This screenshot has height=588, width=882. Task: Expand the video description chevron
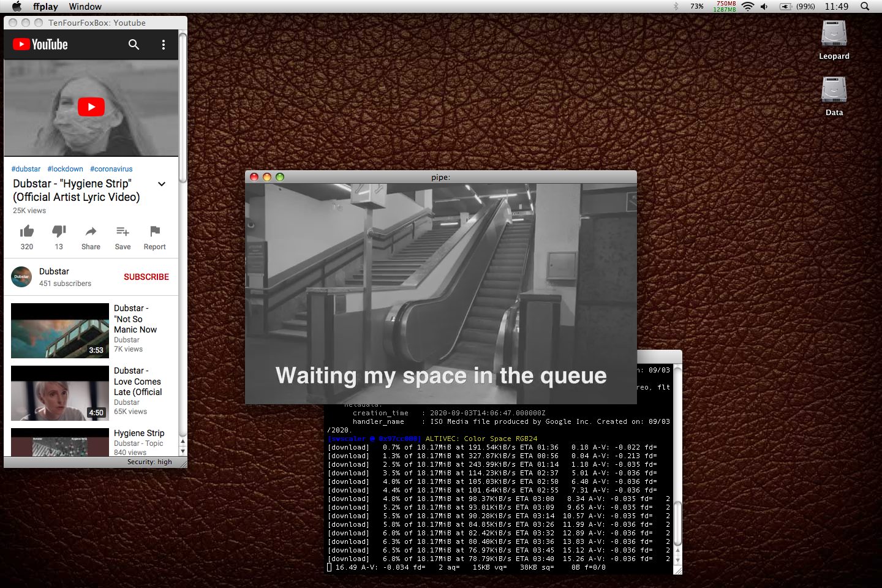tap(162, 184)
